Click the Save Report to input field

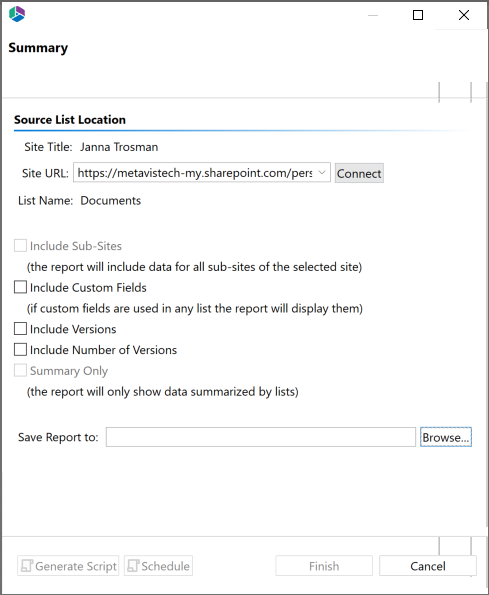click(x=261, y=437)
